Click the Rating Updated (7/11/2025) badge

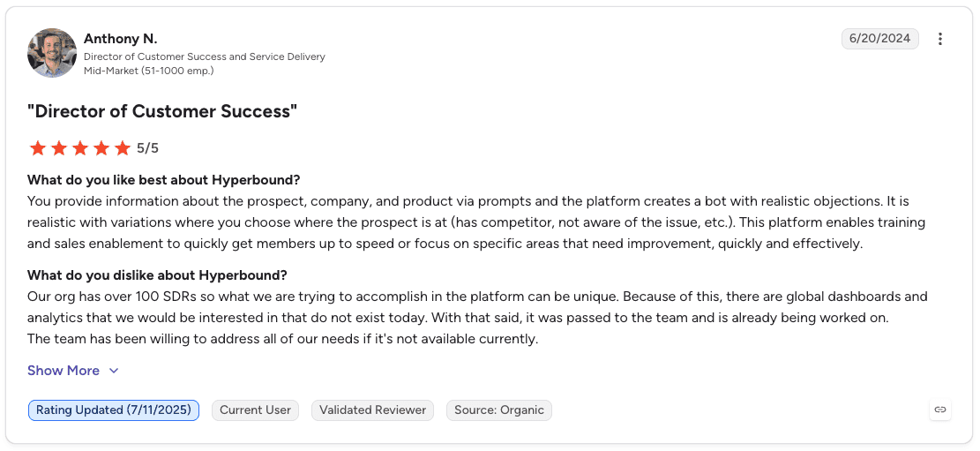(x=114, y=410)
